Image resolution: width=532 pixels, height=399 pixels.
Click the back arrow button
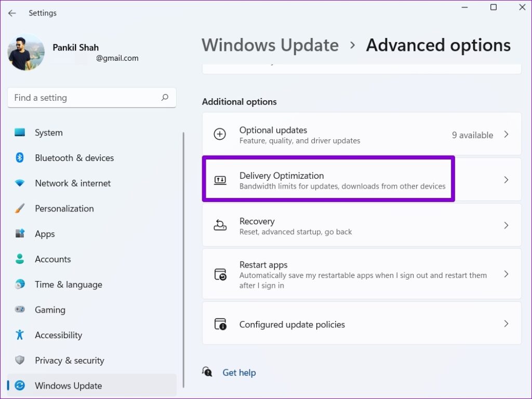point(11,13)
